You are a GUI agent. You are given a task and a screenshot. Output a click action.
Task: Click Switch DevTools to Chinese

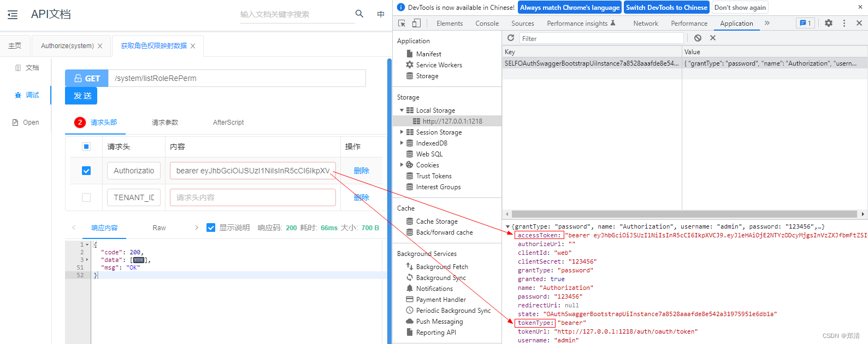666,7
